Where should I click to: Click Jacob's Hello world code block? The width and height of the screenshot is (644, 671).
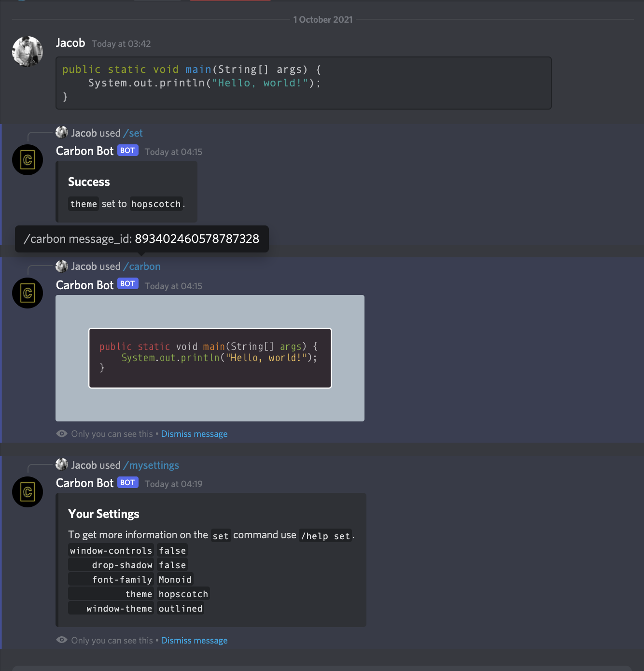coord(304,83)
